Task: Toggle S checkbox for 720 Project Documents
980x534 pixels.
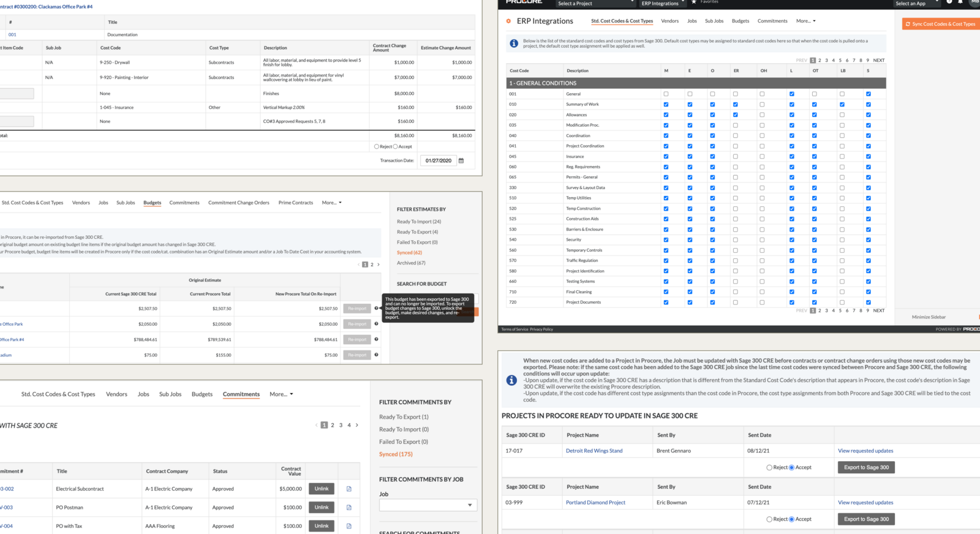Action: pyautogui.click(x=869, y=302)
